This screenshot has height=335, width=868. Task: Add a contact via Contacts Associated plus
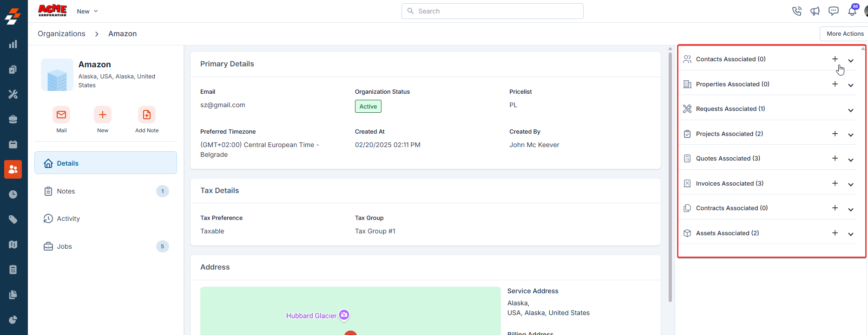(835, 59)
